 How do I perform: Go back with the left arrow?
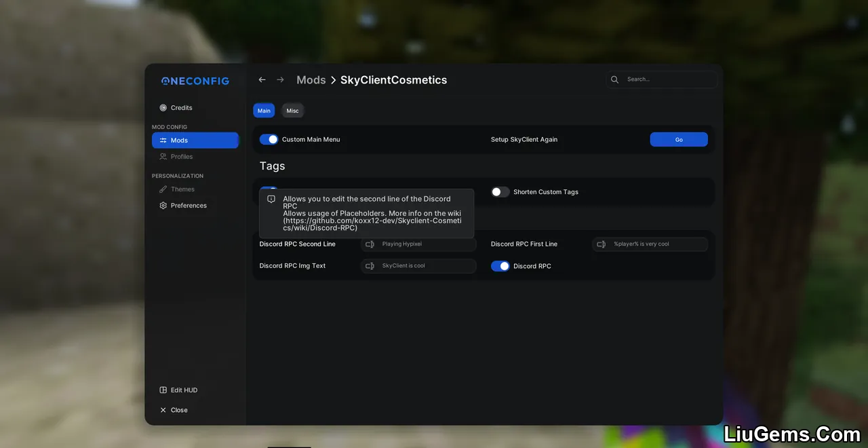[x=262, y=80]
